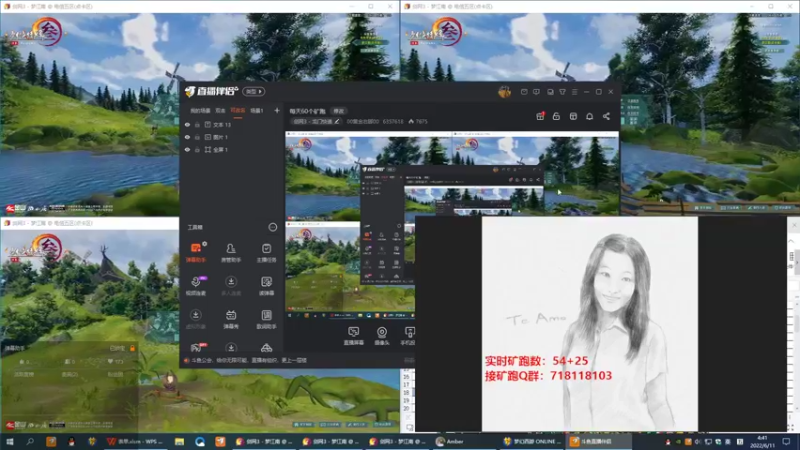This screenshot has width=800, height=450.
Task: Open the 房管助手 tool icon
Action: (x=231, y=252)
